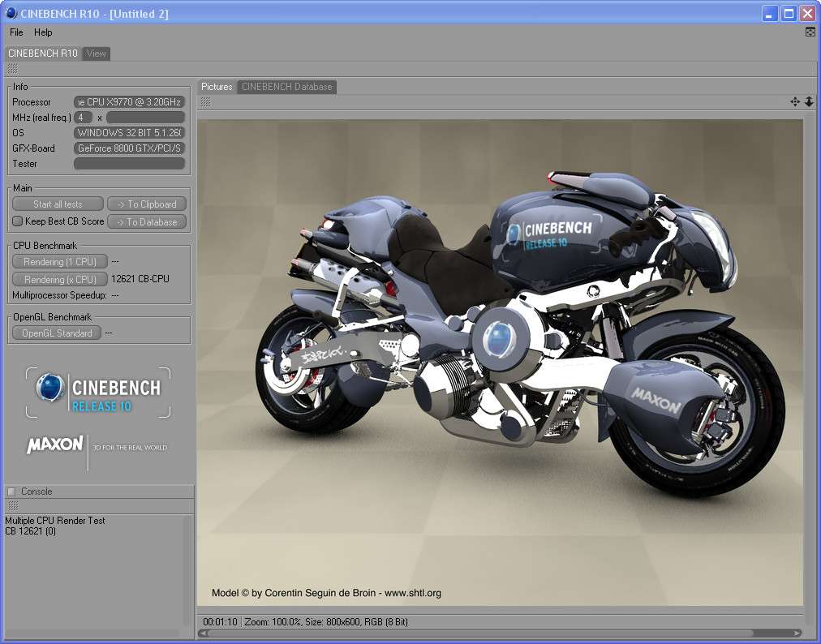
Task: Click the grip handle under Console
Action: [13, 505]
